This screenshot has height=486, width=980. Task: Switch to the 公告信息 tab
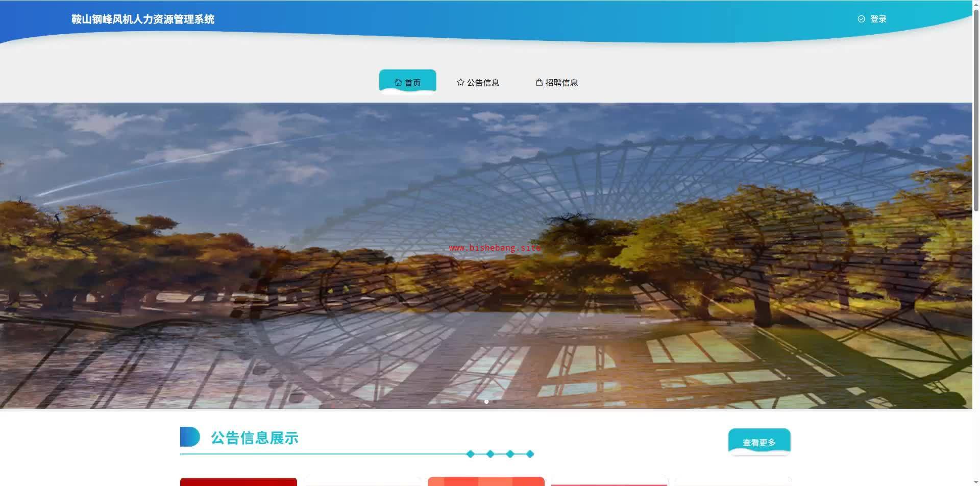[x=478, y=82]
